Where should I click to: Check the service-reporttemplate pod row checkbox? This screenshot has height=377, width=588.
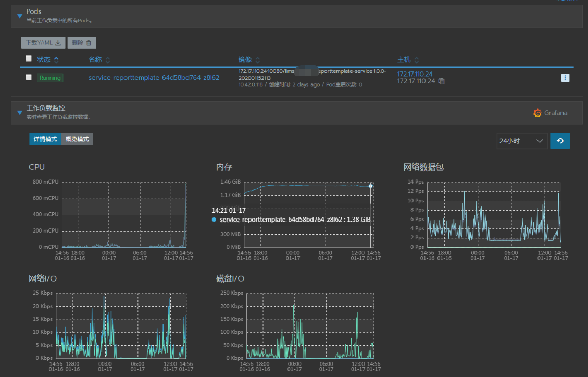point(29,77)
